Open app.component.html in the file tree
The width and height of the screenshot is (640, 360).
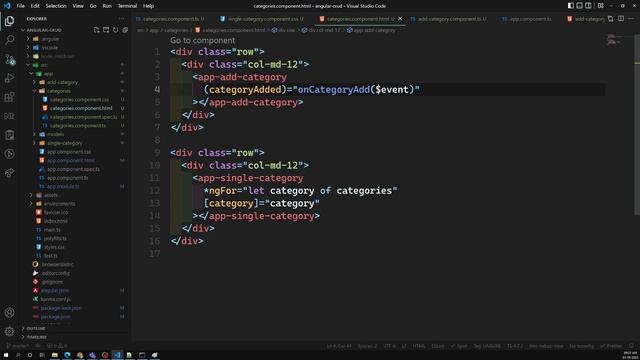tap(70, 160)
